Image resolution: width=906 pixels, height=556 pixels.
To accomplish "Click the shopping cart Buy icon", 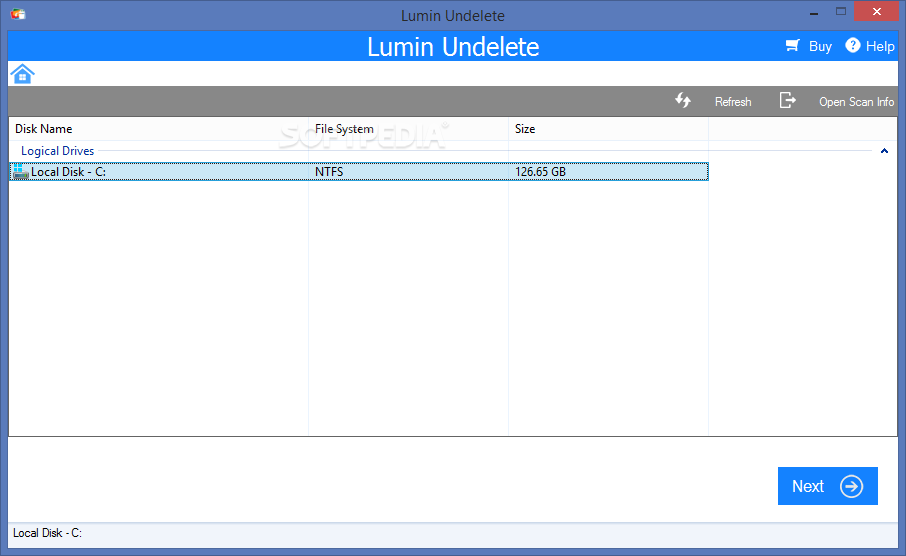I will 793,45.
